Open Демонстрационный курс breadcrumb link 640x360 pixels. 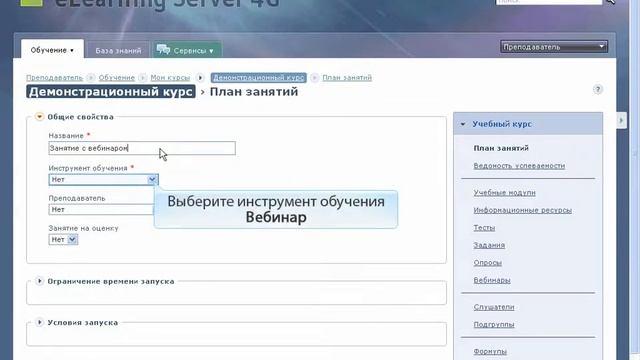(x=259, y=78)
